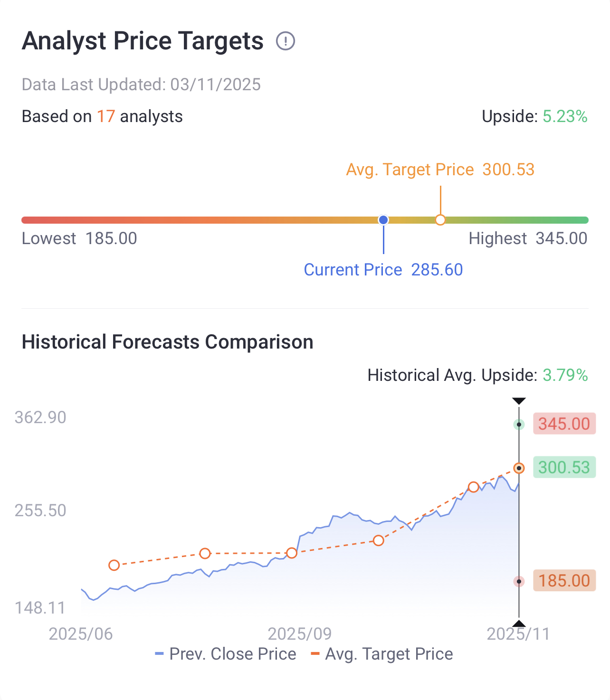Click the Upside 5.23% value
This screenshot has height=700, width=610.
(x=565, y=116)
